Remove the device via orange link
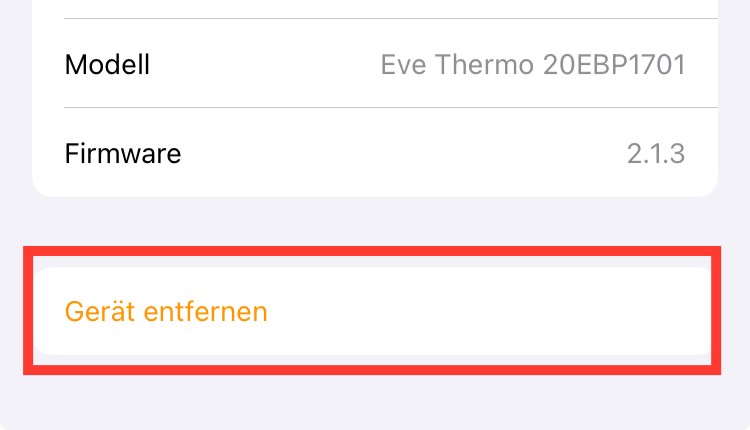750x430 pixels. 166,312
